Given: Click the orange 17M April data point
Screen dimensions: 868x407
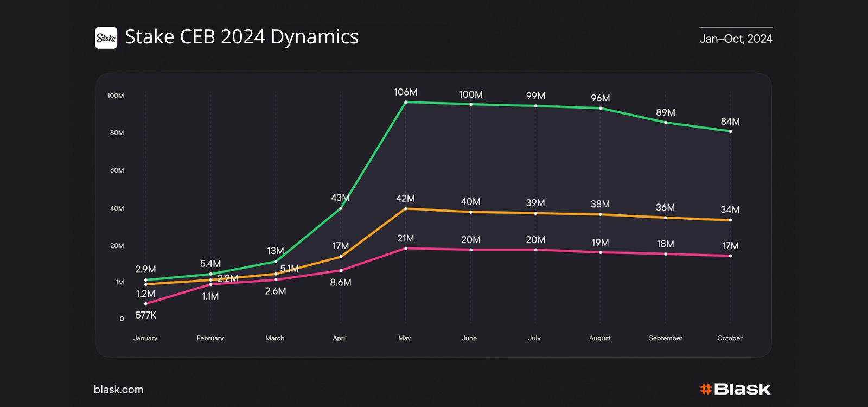Looking at the screenshot, I should coord(341,257).
